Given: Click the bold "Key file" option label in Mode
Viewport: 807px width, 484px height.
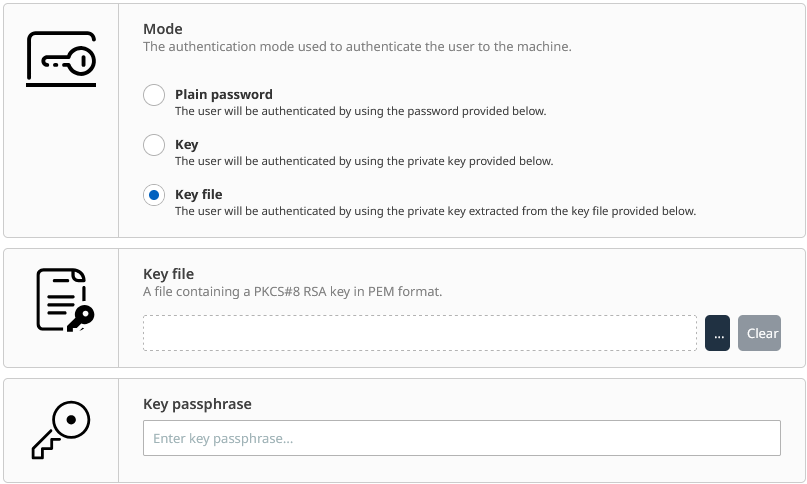Looking at the screenshot, I should (199, 194).
